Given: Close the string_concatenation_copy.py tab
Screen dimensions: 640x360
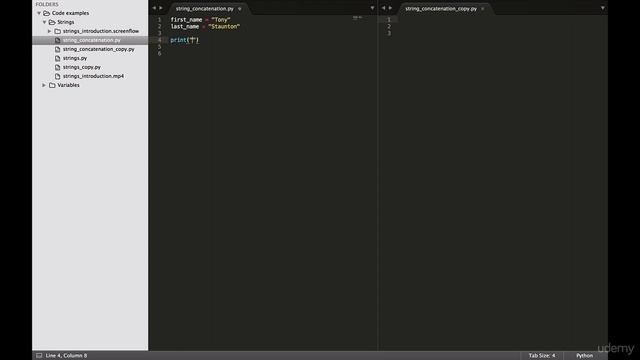Looking at the screenshot, I should [482, 9].
